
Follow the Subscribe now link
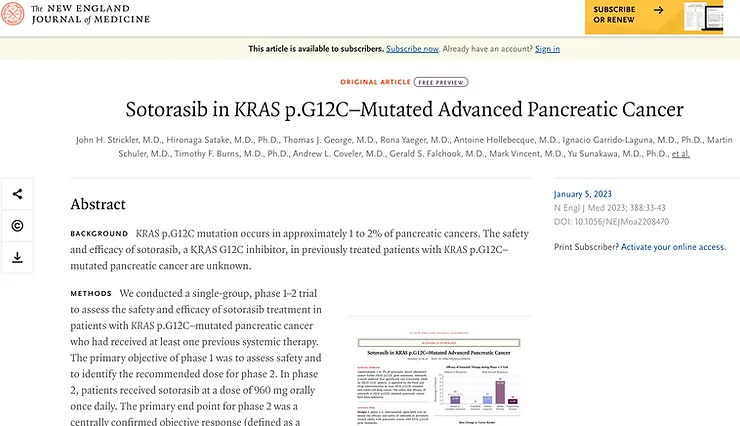coord(412,49)
